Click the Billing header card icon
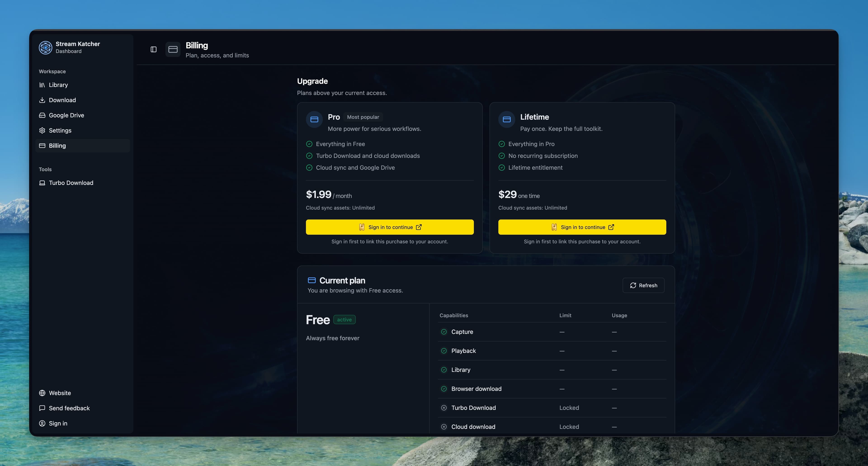Screen dimensions: 868x466 [173, 50]
